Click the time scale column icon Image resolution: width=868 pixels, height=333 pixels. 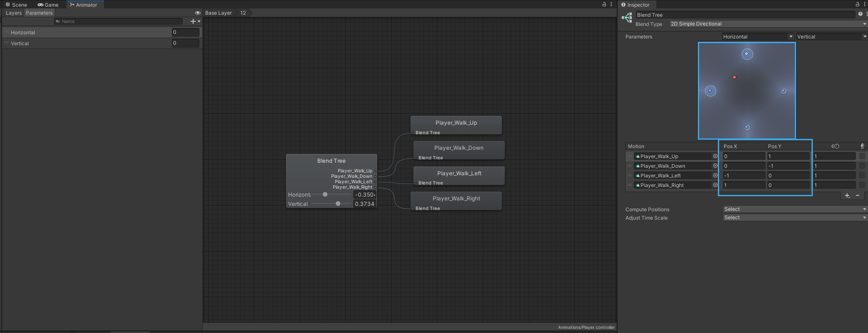pos(835,146)
